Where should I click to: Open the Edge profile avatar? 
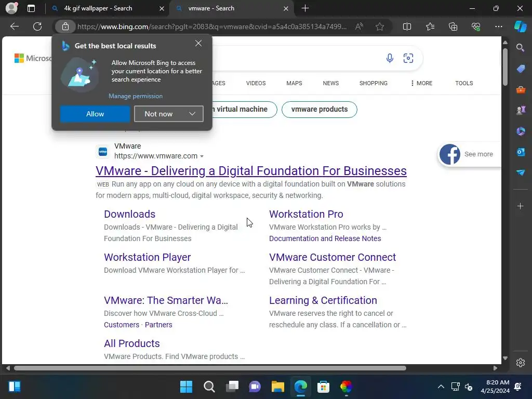[11, 8]
